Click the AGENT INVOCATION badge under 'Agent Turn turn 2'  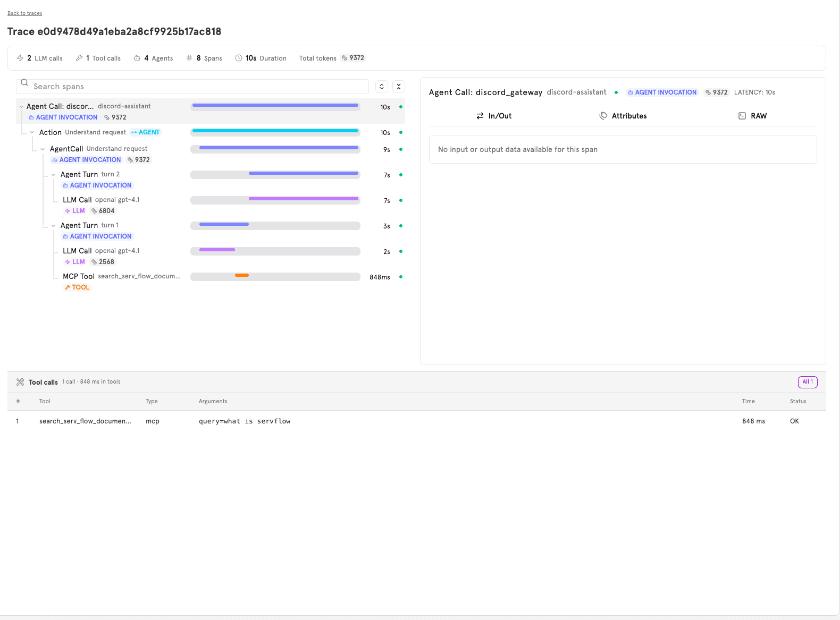click(97, 185)
